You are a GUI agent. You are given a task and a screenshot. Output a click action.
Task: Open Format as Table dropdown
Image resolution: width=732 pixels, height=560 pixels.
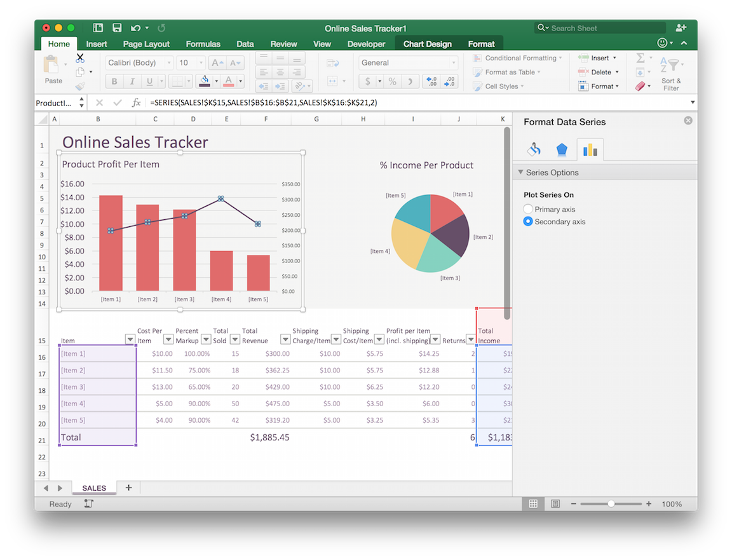tap(506, 72)
